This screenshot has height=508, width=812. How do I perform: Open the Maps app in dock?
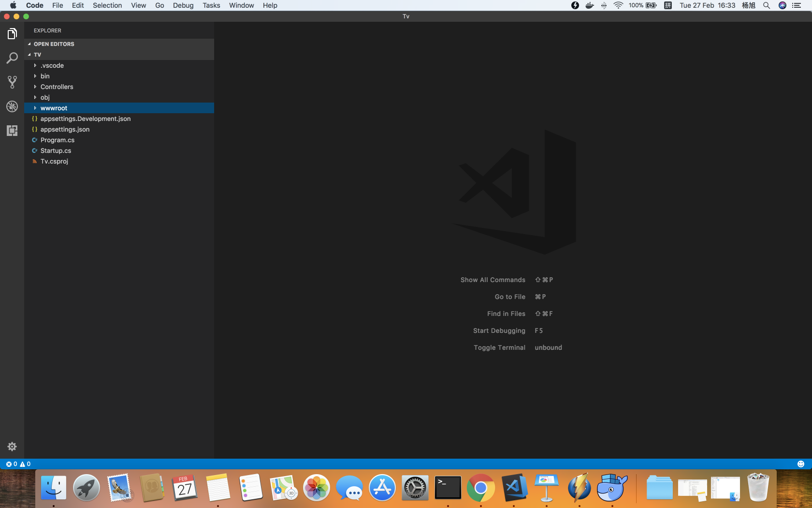[x=284, y=488]
